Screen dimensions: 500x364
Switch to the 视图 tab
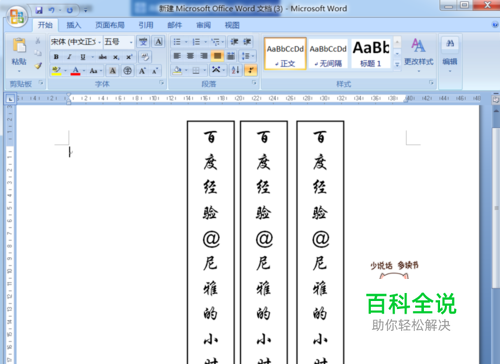[x=232, y=25]
